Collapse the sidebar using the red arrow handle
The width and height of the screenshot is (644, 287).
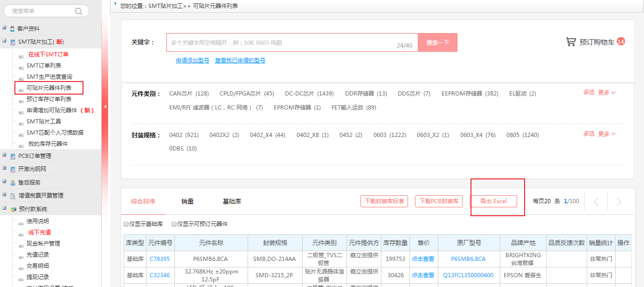pyautogui.click(x=105, y=107)
